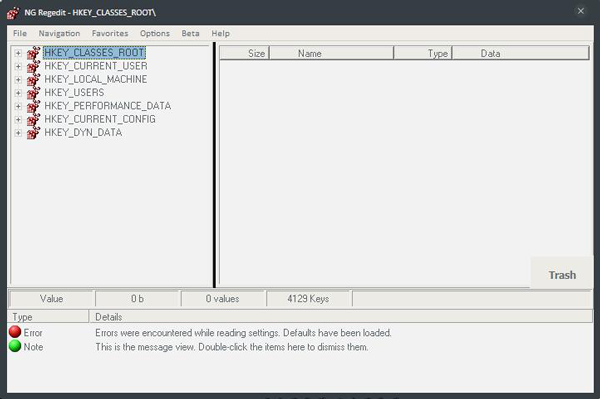600x399 pixels.
Task: Close the NG Regedit window
Action: click(580, 11)
